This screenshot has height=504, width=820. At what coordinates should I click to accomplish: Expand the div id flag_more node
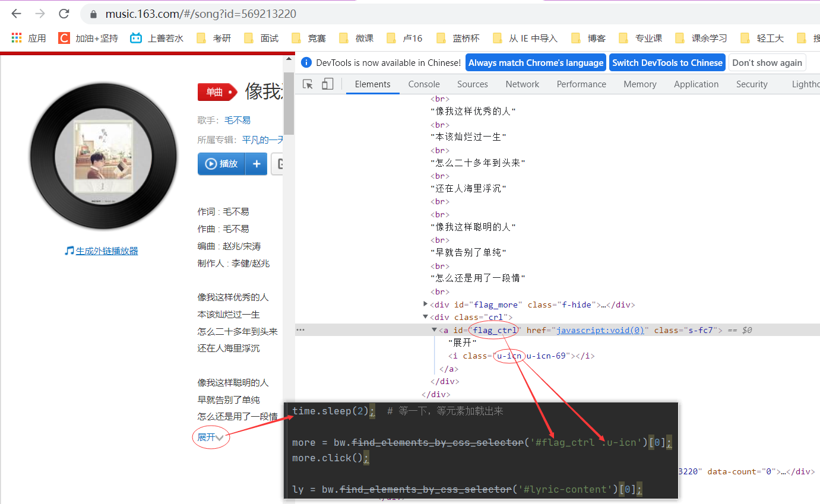[425, 304]
